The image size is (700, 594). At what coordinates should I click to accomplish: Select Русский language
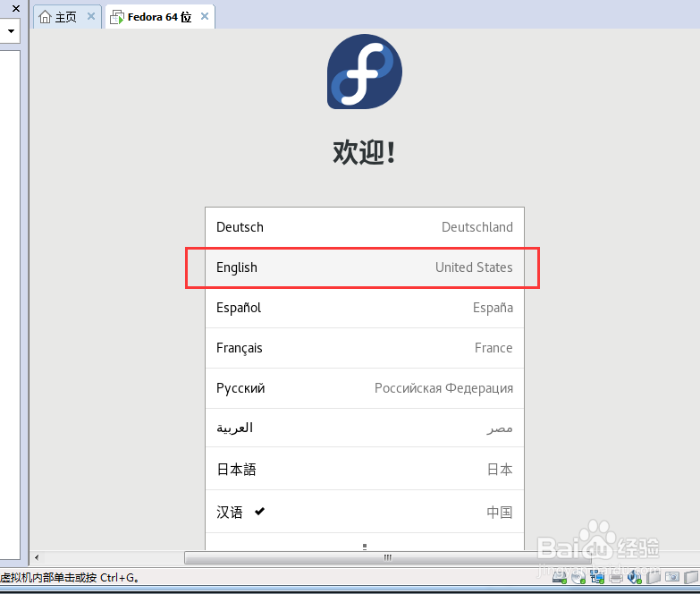tap(364, 388)
